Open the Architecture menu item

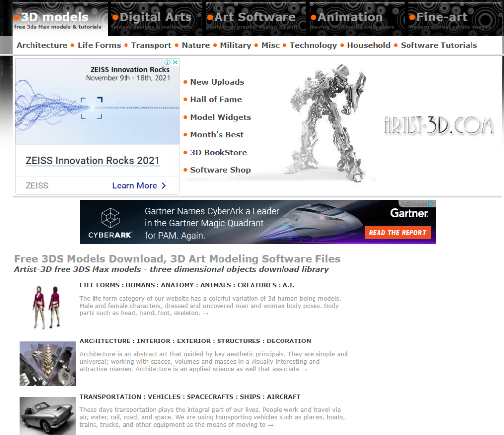(42, 45)
